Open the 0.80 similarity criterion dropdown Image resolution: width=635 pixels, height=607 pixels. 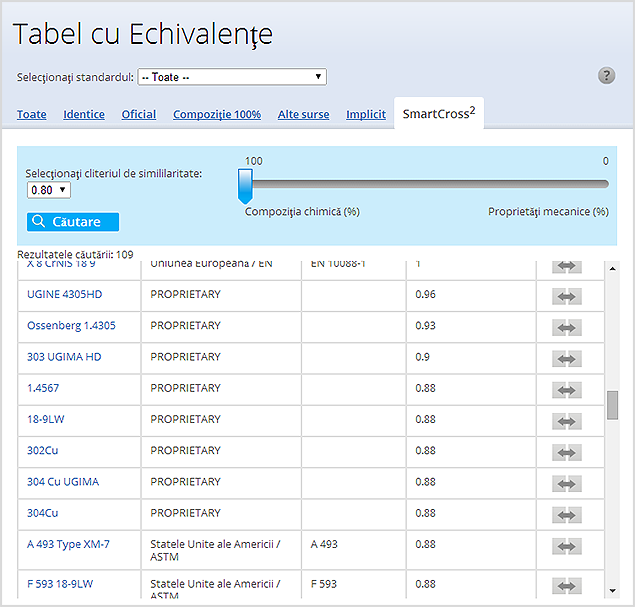(49, 190)
